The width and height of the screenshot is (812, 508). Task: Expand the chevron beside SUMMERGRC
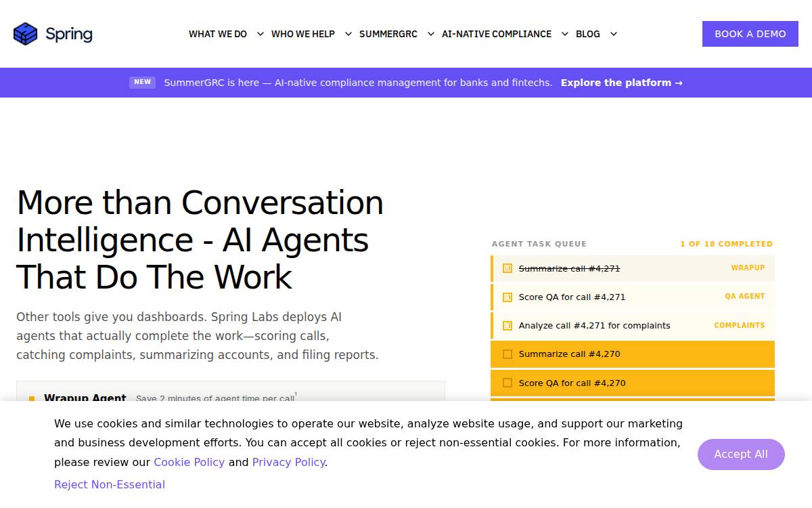coord(431,34)
